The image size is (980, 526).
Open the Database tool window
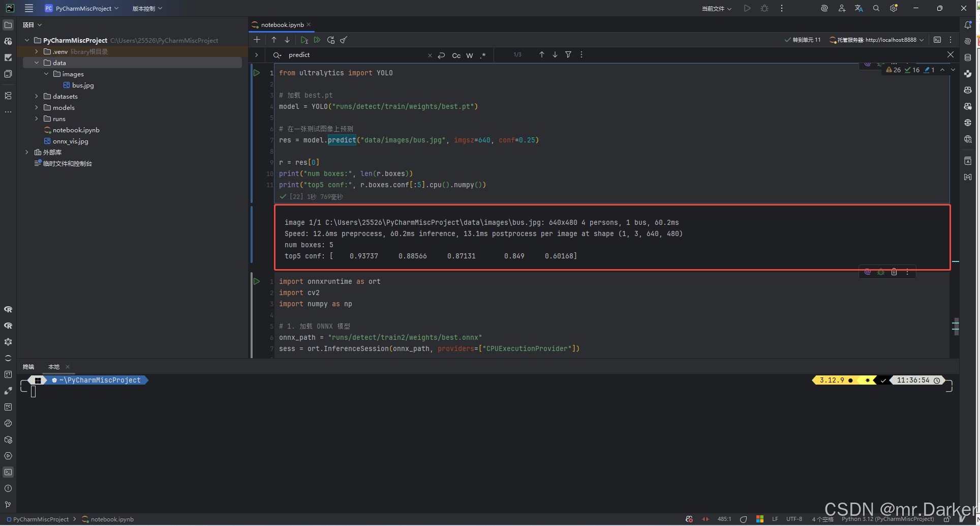pyautogui.click(x=968, y=57)
